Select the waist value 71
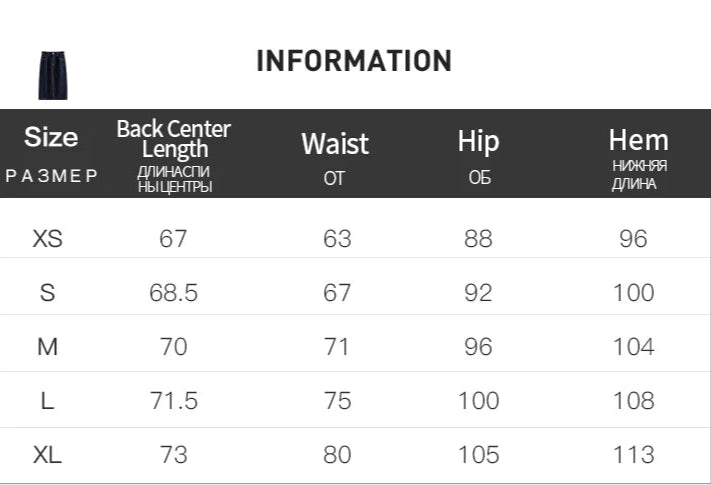Viewport: 711px width, 485px height. (x=337, y=347)
